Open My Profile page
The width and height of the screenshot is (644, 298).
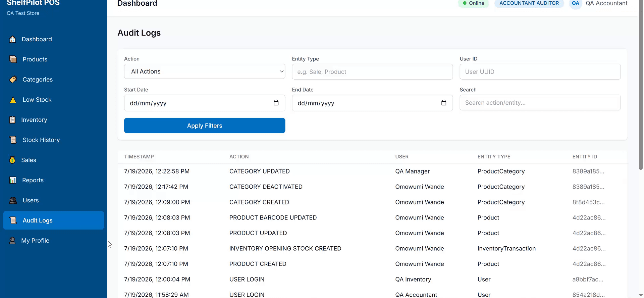[54, 241]
